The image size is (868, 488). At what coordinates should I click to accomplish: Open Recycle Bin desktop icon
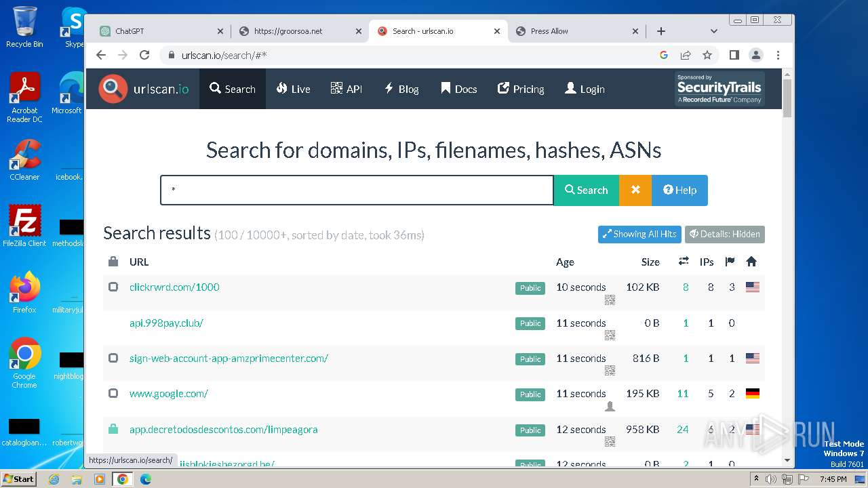24,27
